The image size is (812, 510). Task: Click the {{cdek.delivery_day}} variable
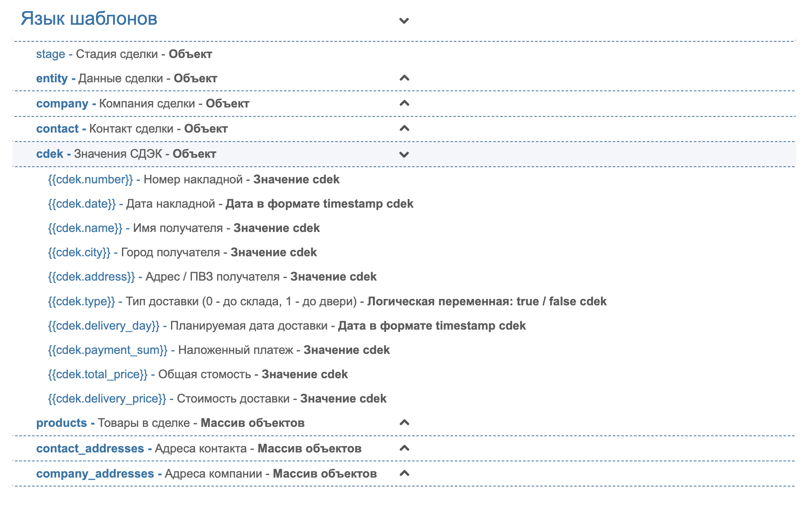pos(104,326)
